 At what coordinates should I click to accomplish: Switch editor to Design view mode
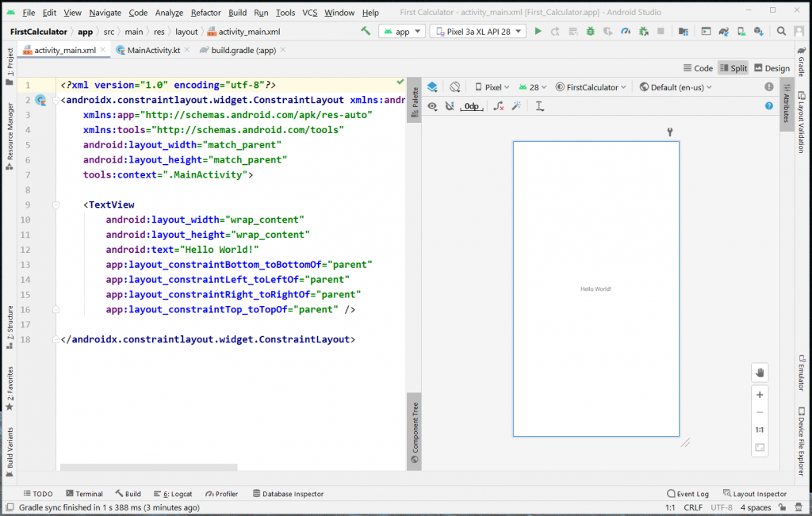772,68
